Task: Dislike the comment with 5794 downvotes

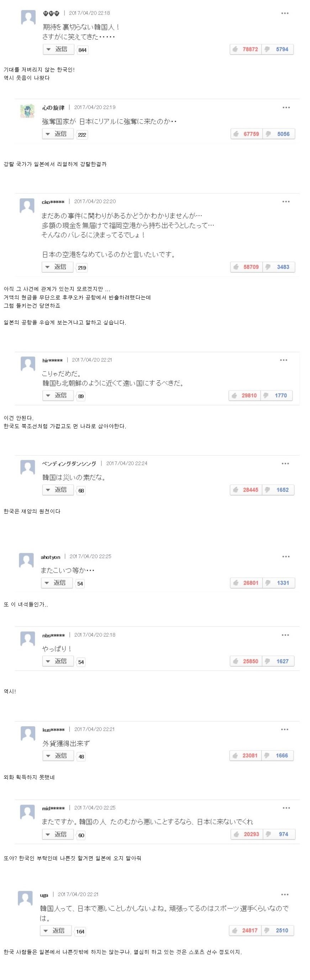Action: [278, 50]
